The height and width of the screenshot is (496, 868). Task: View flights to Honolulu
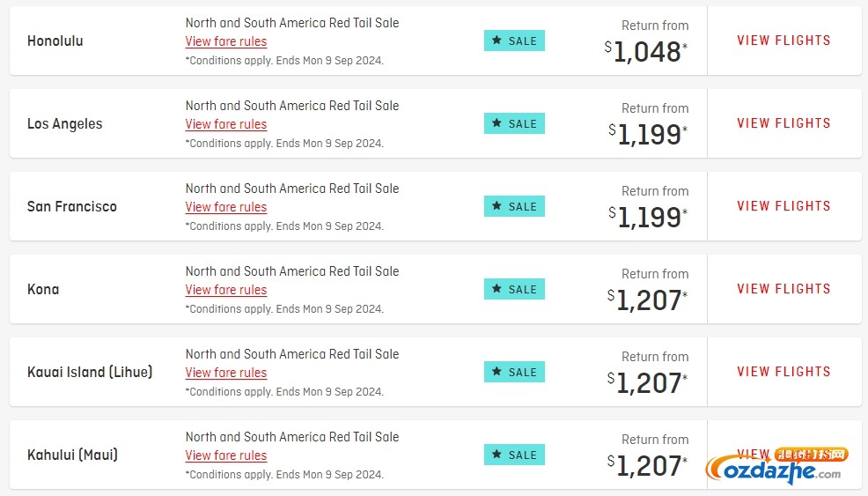tap(783, 41)
